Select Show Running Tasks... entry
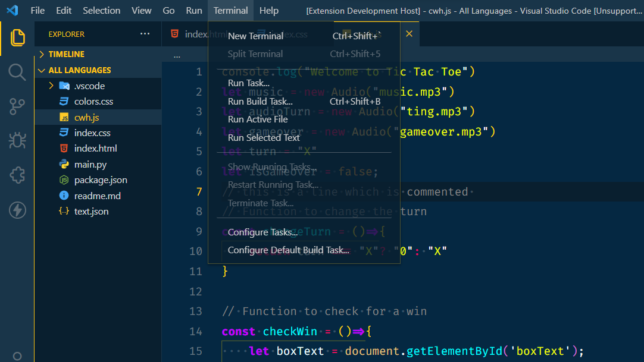The width and height of the screenshot is (644, 362). tap(304, 167)
